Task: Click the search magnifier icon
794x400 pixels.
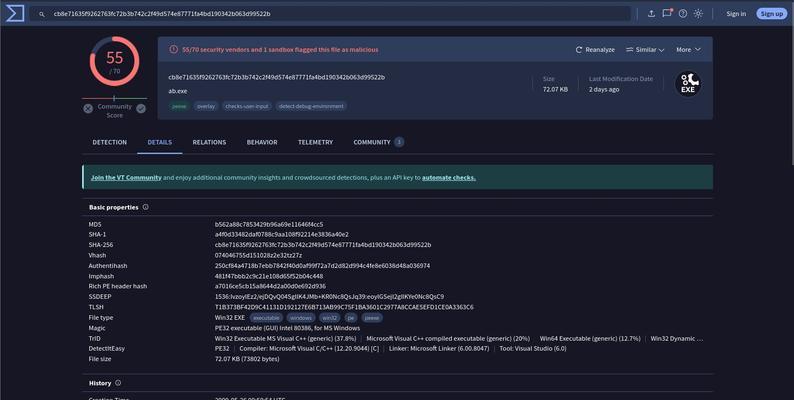Action: point(42,14)
